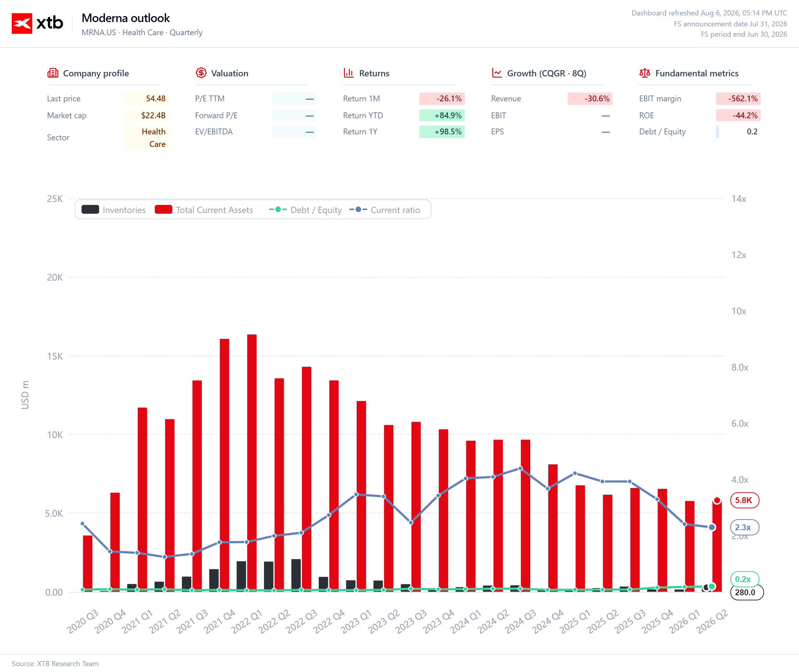Click the Valuation dollar icon
The width and height of the screenshot is (799, 672).
click(201, 73)
